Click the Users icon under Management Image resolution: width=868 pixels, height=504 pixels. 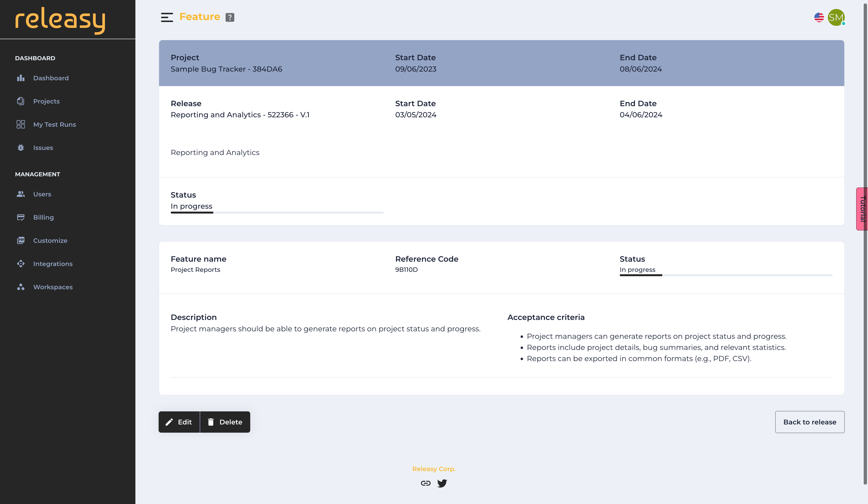20,194
